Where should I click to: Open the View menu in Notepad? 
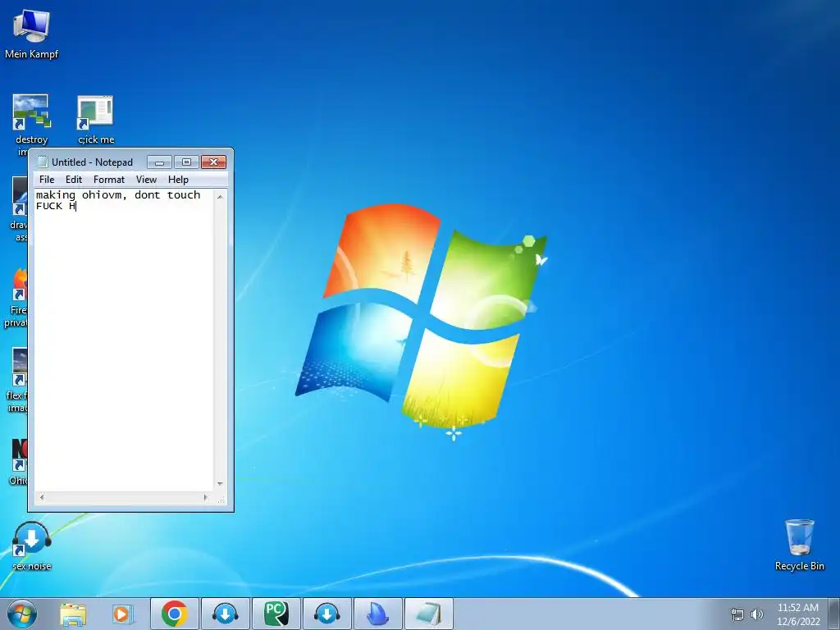146,180
